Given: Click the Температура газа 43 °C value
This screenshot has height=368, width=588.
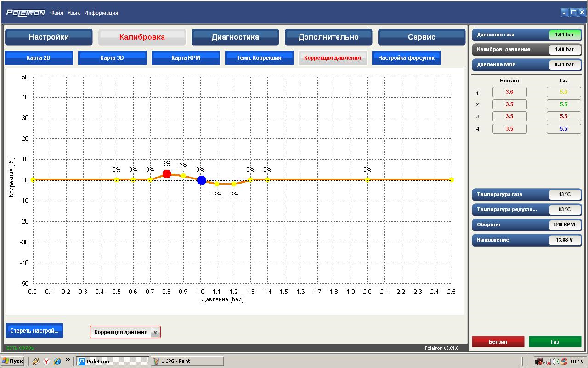Looking at the screenshot, I should tap(565, 194).
